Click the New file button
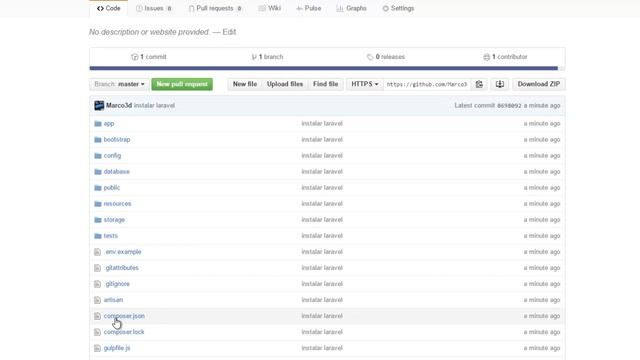 pos(245,84)
